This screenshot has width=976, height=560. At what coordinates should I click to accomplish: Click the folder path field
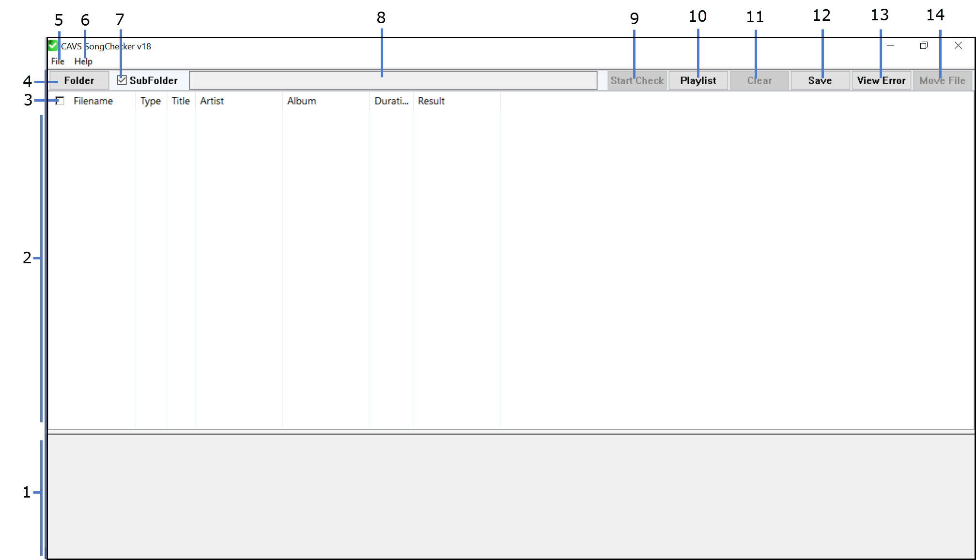click(x=392, y=80)
